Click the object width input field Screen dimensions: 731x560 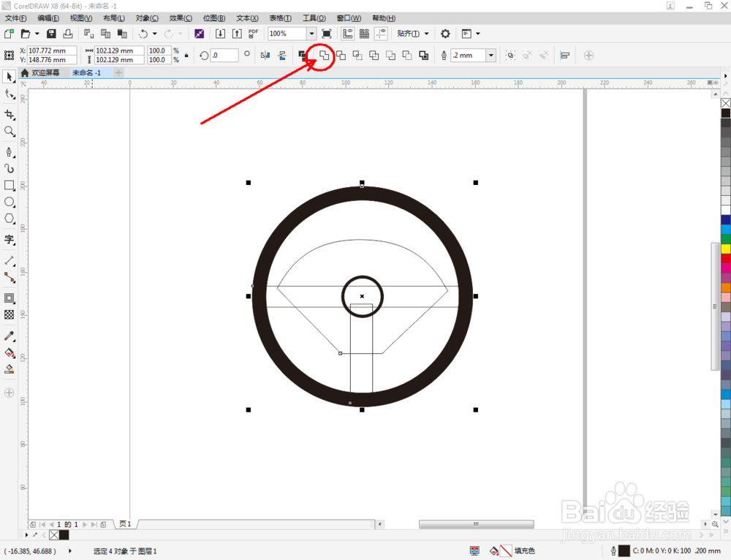point(118,50)
